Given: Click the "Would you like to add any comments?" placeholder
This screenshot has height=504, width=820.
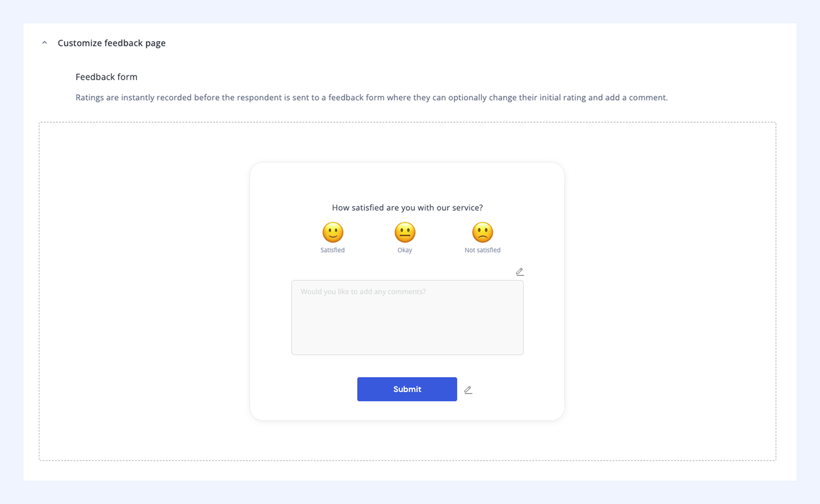Looking at the screenshot, I should [363, 292].
